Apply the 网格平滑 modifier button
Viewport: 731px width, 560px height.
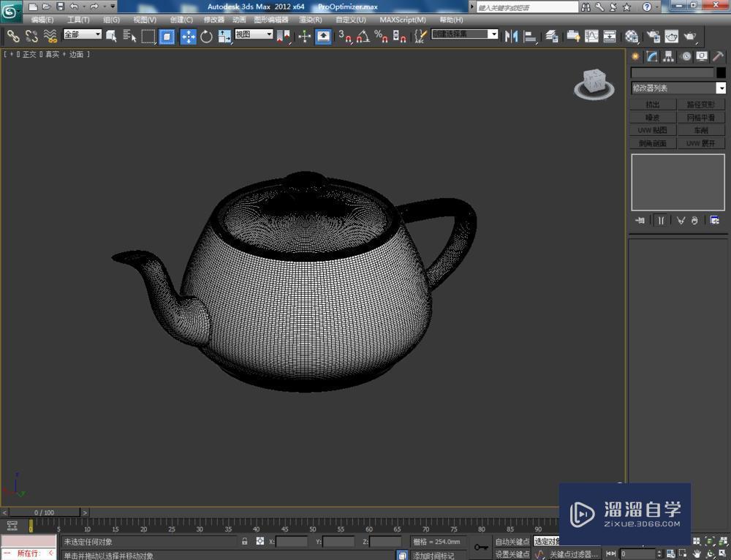(700, 117)
